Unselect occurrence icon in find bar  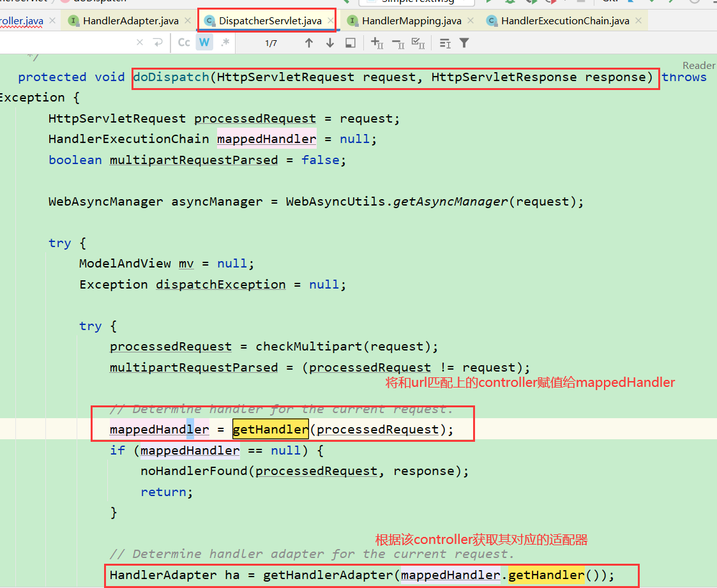click(x=398, y=43)
